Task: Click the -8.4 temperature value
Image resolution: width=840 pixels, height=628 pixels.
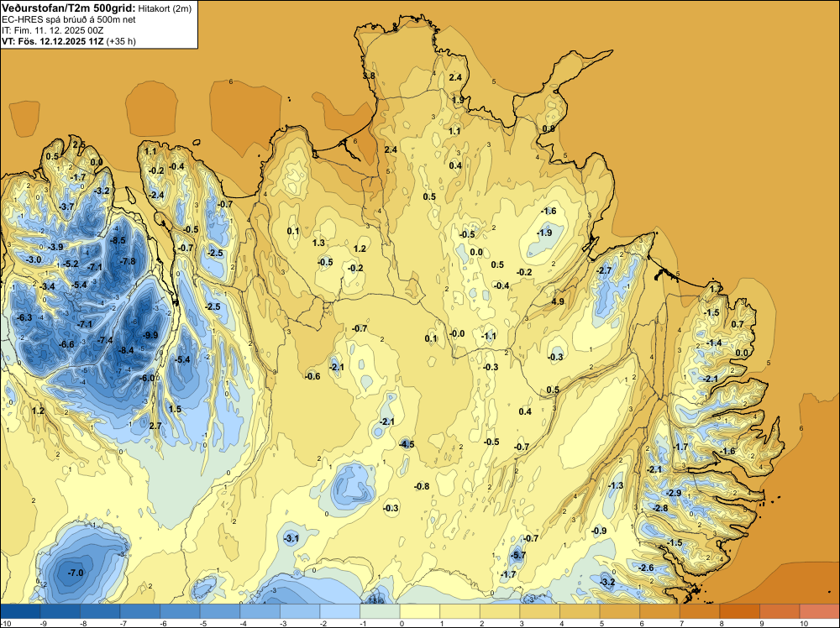Action: (125, 350)
